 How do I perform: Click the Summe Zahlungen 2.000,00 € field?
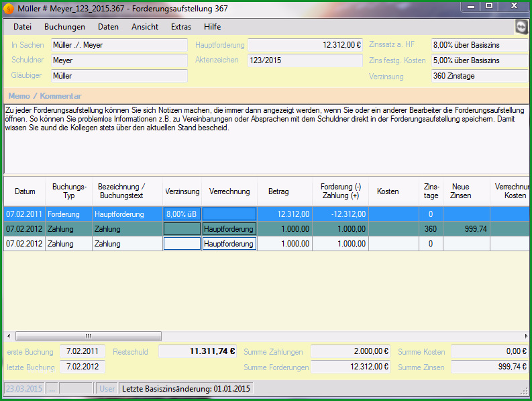tap(350, 351)
